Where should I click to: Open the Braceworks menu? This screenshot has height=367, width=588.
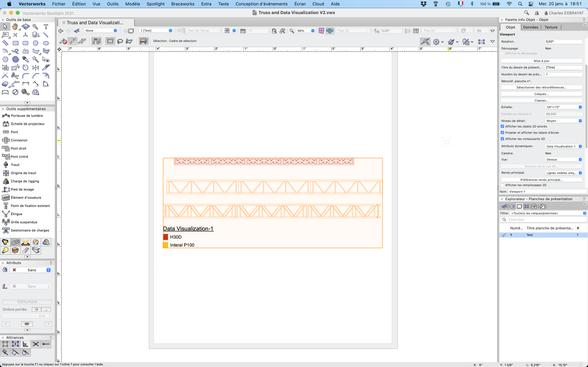click(183, 4)
